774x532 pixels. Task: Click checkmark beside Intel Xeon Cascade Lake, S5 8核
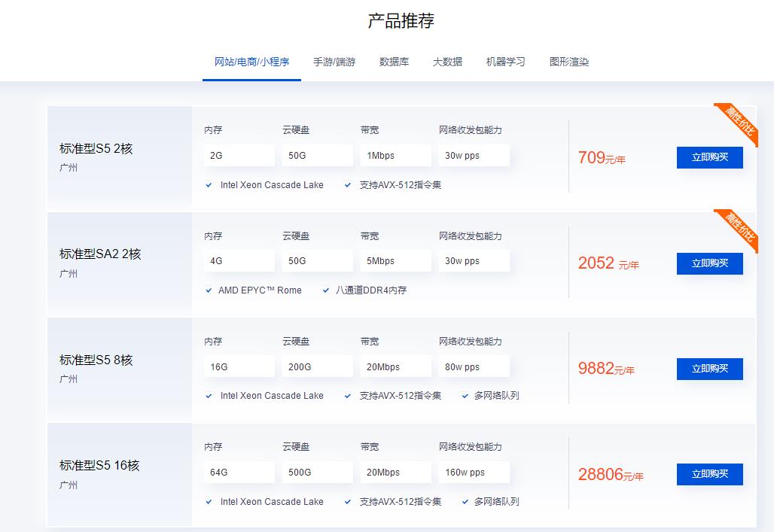click(209, 396)
